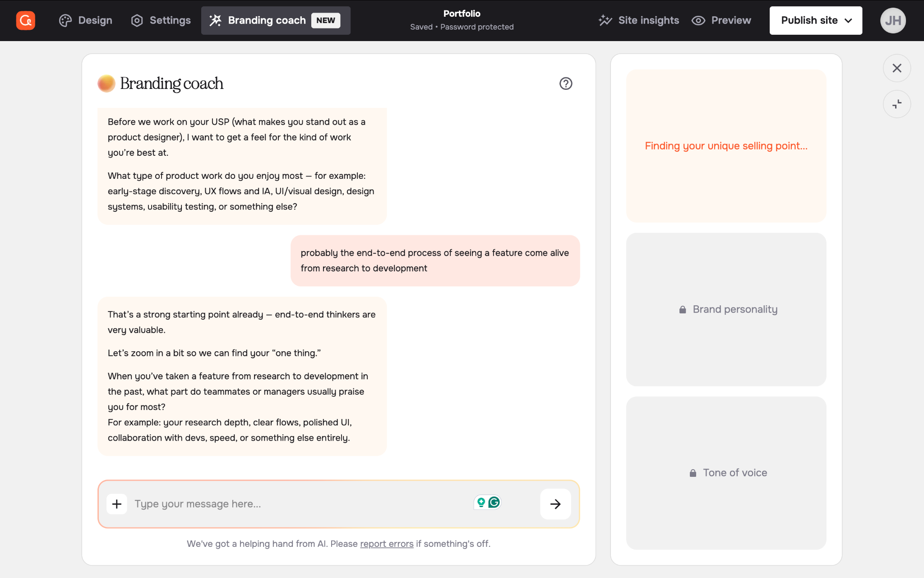Click the Copyfolio logo icon
The height and width of the screenshot is (578, 924).
tap(26, 20)
